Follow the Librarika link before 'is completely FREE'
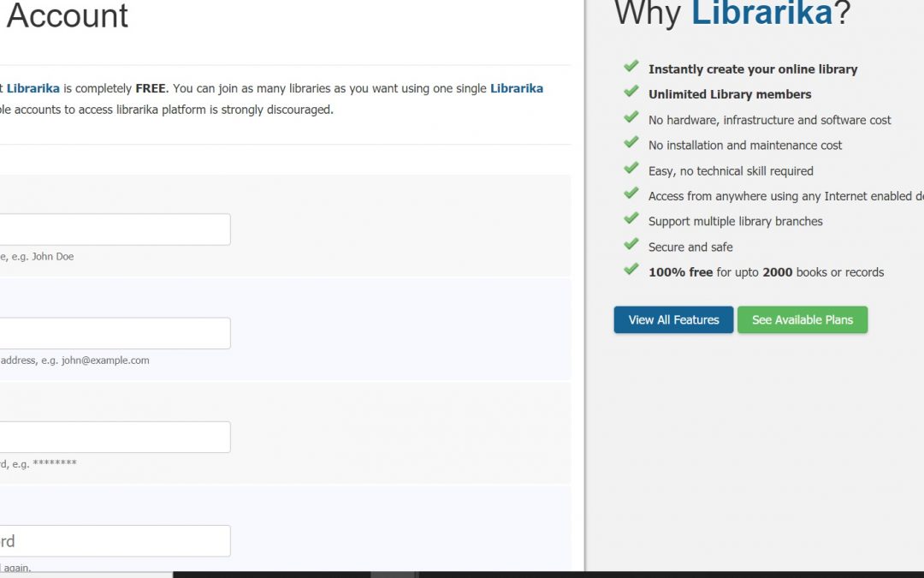Screen dimensions: 924x578 click(33, 88)
